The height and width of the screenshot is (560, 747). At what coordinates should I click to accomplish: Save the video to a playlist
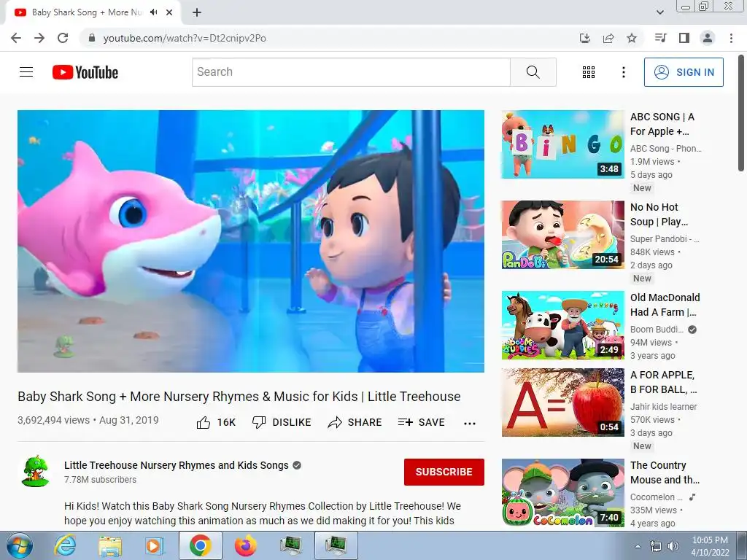click(x=422, y=422)
